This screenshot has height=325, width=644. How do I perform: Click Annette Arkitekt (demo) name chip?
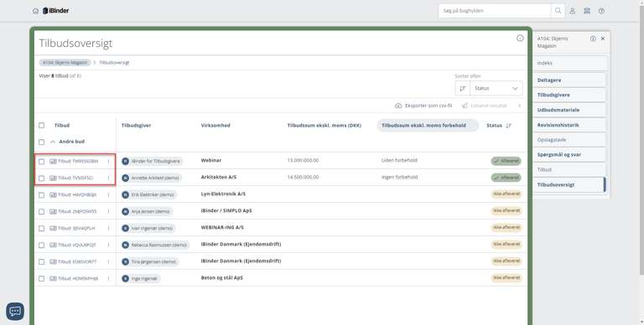pyautogui.click(x=152, y=178)
